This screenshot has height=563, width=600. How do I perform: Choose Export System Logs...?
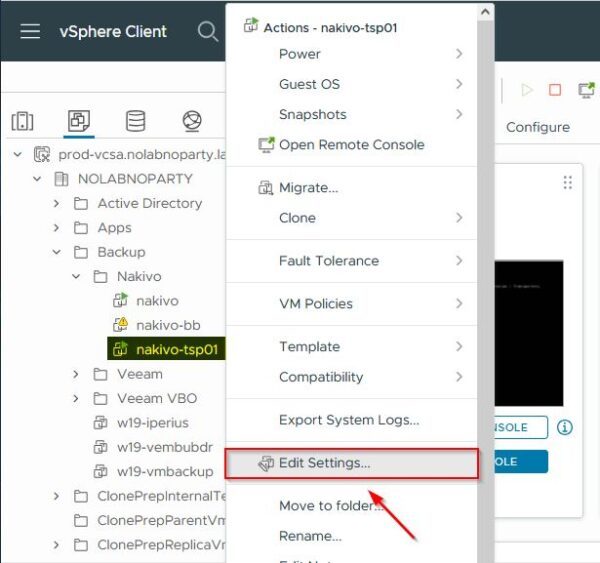(x=351, y=420)
